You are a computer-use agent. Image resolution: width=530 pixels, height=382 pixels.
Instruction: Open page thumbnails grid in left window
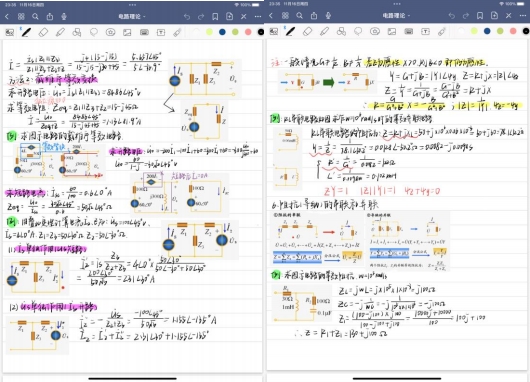21,16
